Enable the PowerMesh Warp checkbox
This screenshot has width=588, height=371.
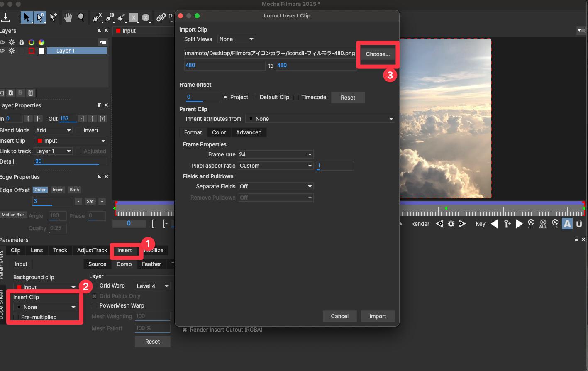click(95, 305)
